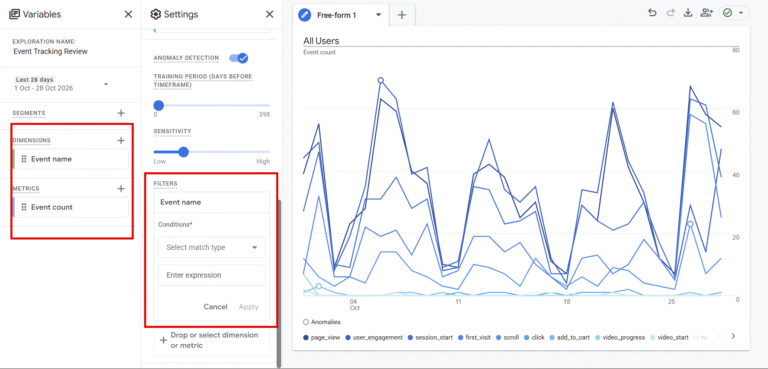Select the Event name dimension chip
Viewport: 768px width, 369px height.
click(x=71, y=159)
